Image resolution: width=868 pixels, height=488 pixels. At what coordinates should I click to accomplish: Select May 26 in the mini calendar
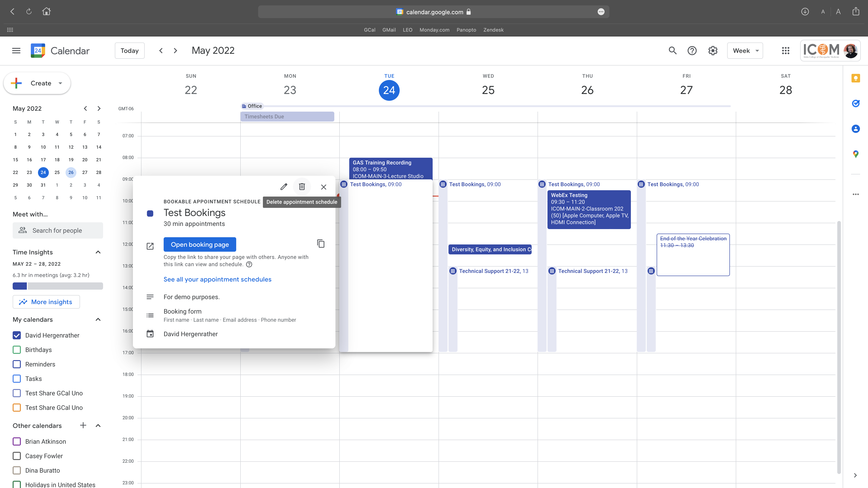[71, 172]
